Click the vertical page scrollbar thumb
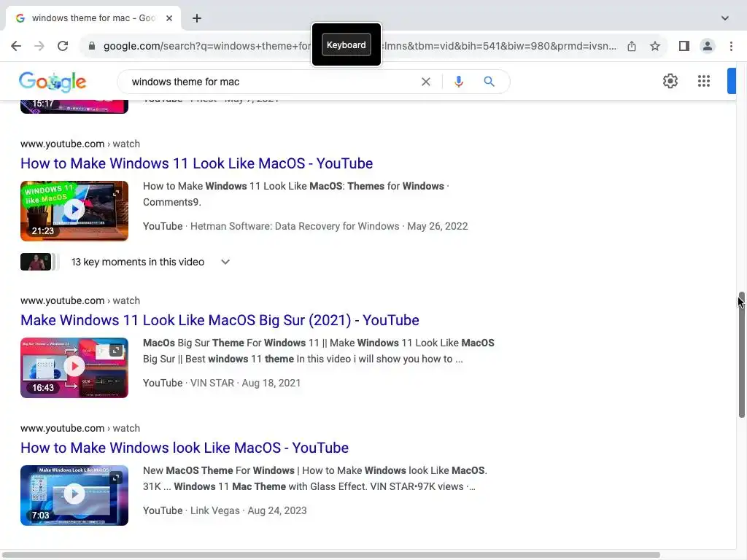 coord(741,355)
